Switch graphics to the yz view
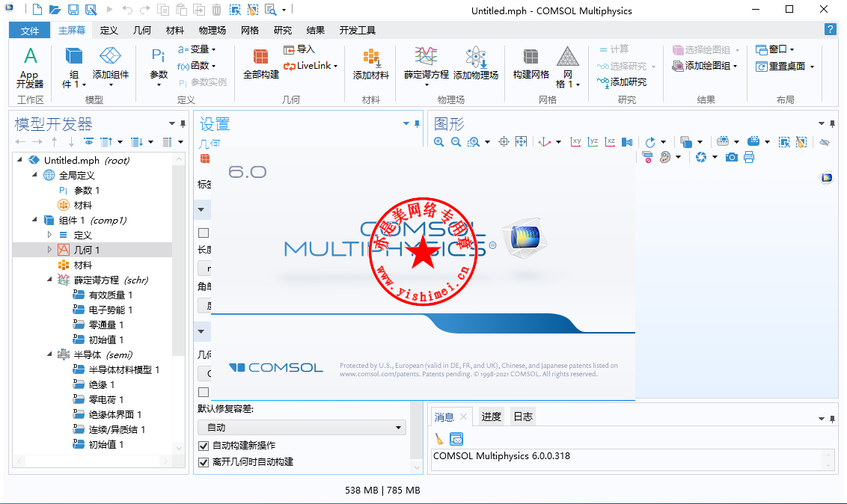Screen dimensions: 847x504 (x=593, y=142)
